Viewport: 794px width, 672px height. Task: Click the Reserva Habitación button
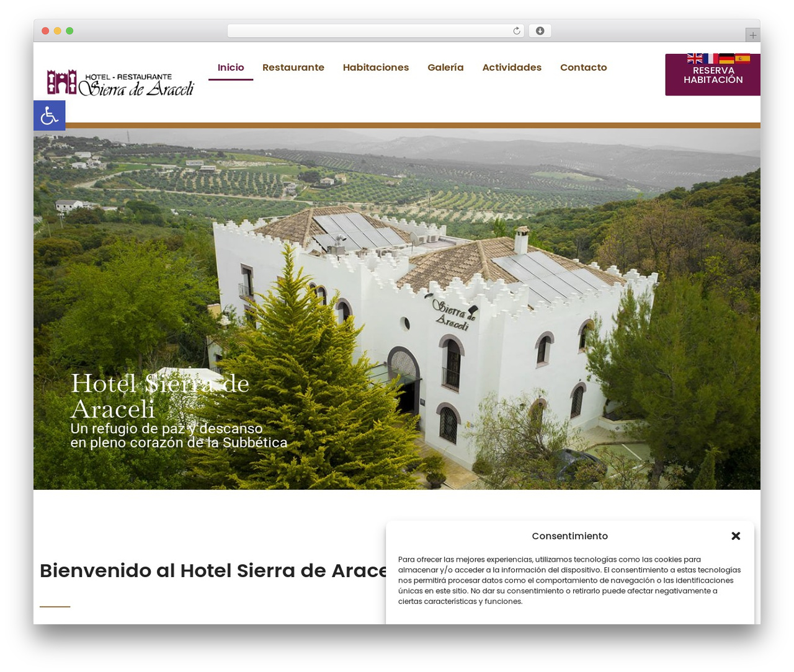pyautogui.click(x=713, y=75)
